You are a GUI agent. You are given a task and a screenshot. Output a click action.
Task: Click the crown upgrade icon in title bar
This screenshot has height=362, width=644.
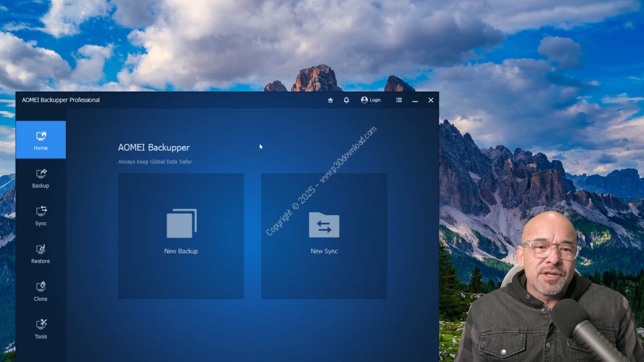point(331,100)
